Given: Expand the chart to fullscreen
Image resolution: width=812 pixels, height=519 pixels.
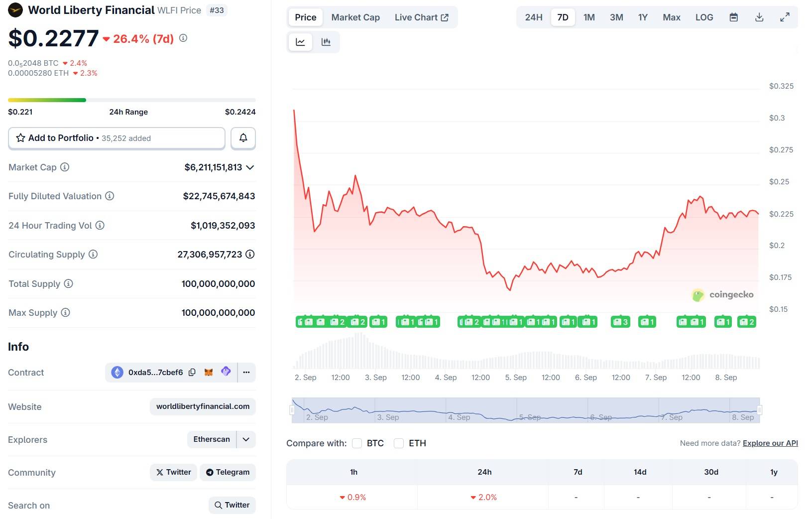Looking at the screenshot, I should pyautogui.click(x=785, y=17).
